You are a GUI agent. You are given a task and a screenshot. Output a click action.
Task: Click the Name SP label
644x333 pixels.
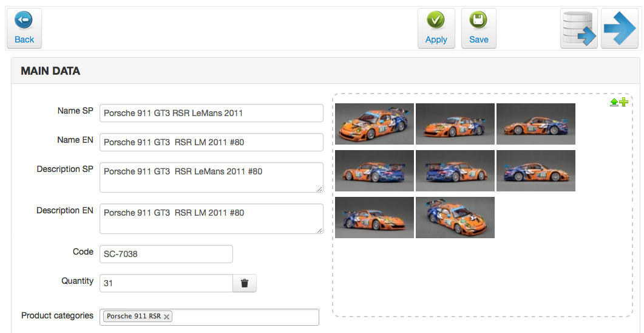(x=75, y=111)
